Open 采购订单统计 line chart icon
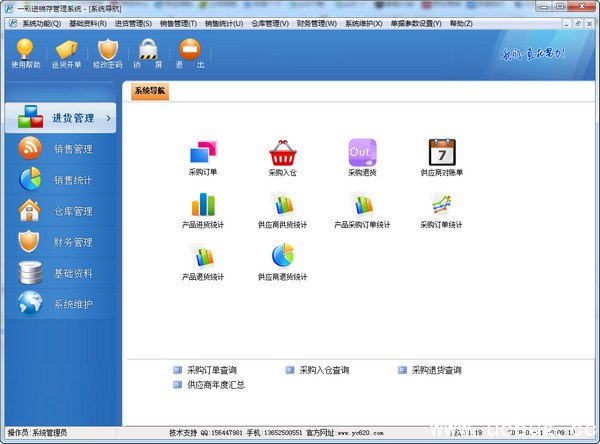 pyautogui.click(x=442, y=205)
